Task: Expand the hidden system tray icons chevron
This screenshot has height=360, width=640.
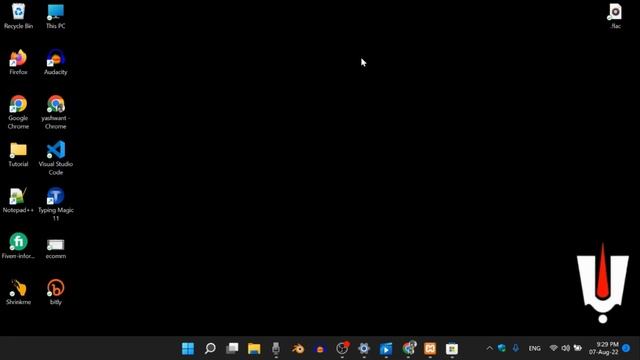Action: [489, 348]
